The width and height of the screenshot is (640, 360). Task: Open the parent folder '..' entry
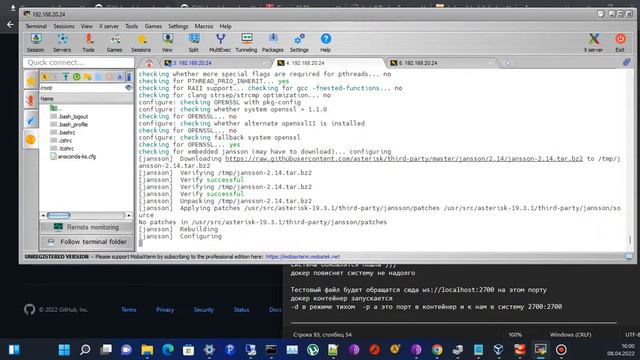tap(56, 108)
